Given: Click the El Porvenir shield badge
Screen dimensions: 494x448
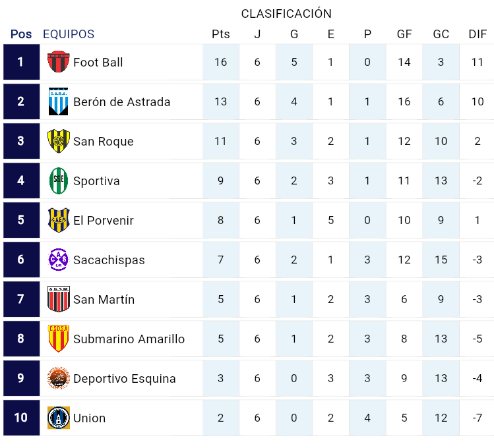Looking at the screenshot, I should [59, 220].
